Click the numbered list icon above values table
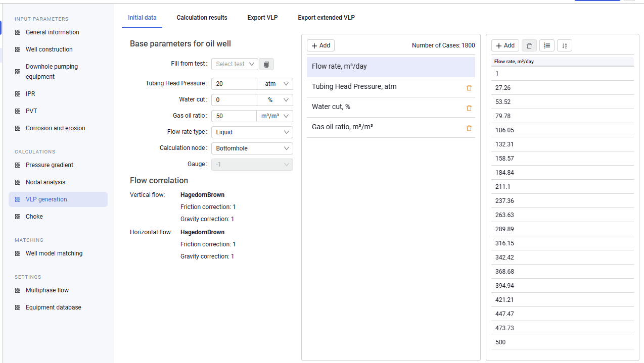This screenshot has height=363, width=644. (546, 46)
